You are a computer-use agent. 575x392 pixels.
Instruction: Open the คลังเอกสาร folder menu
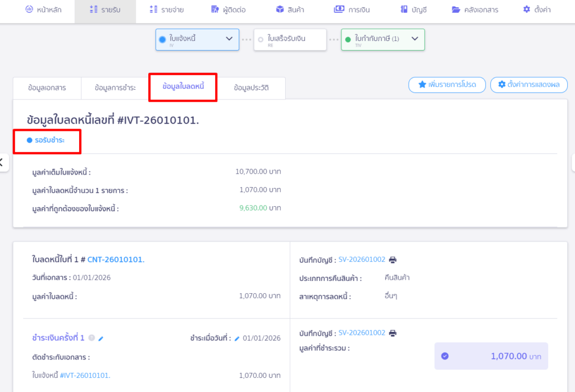tap(474, 10)
